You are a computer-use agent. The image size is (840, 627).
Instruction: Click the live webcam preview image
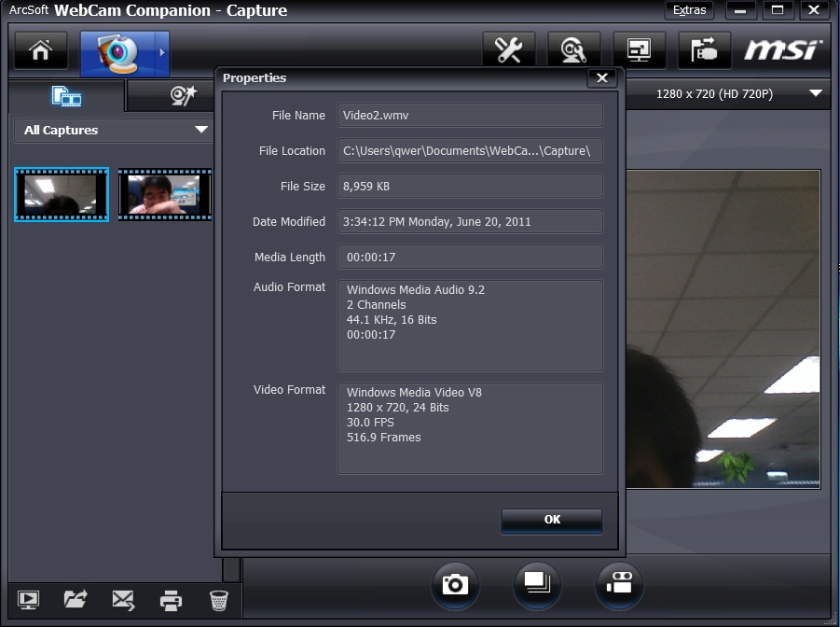[x=723, y=329]
